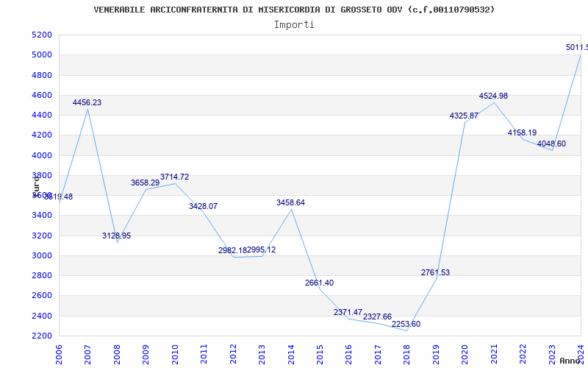This screenshot has height=368, width=588.
Task: Select the 2011 x-axis year label
Action: [204, 355]
